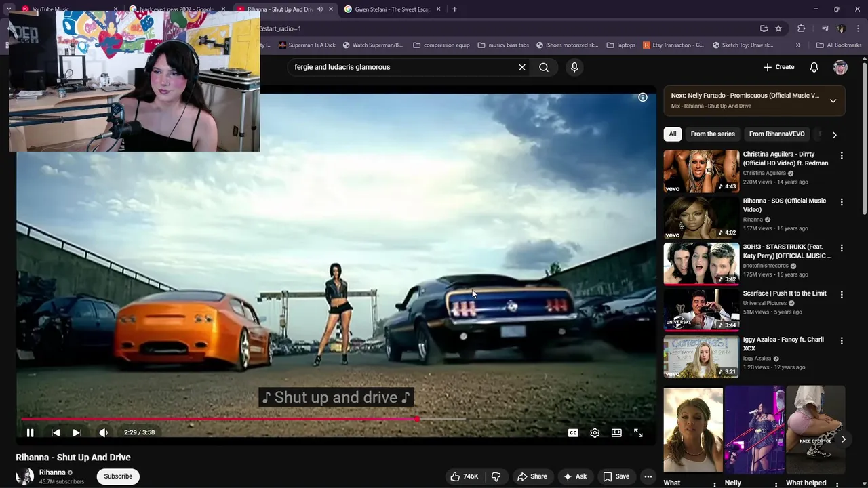Open the Create button
Screen dimensions: 868x488
778,67
